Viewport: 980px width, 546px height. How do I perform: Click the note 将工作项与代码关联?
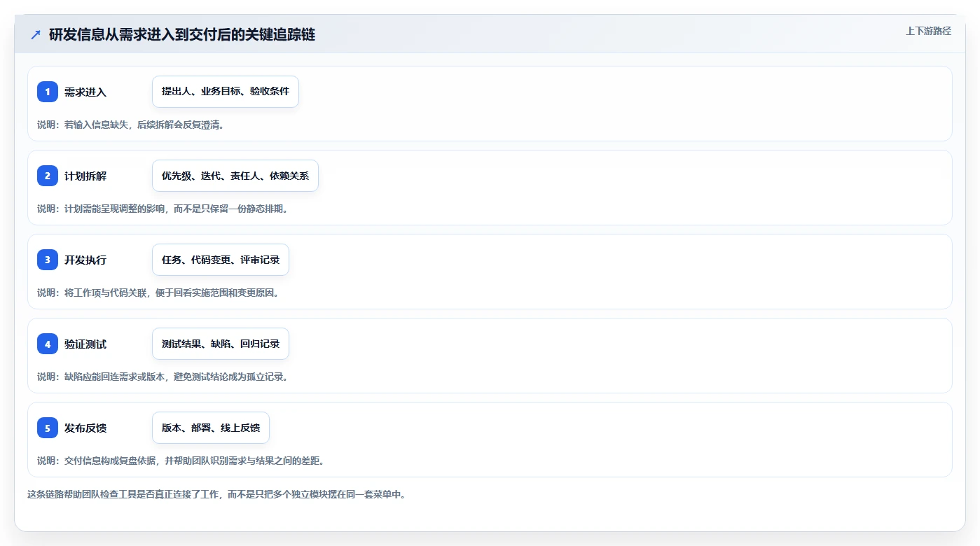coord(158,293)
